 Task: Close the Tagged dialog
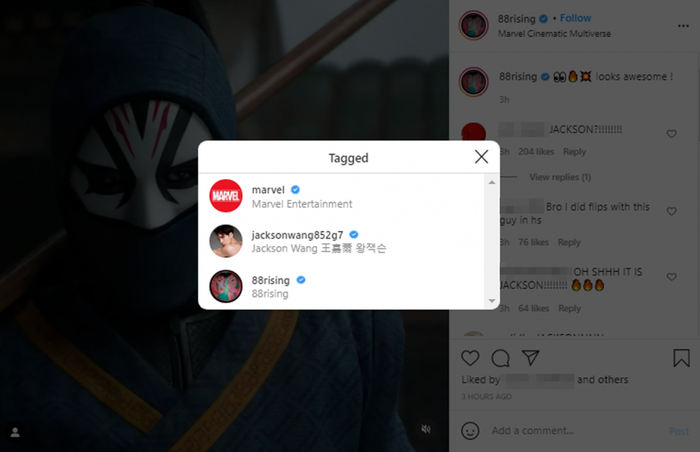(x=481, y=157)
